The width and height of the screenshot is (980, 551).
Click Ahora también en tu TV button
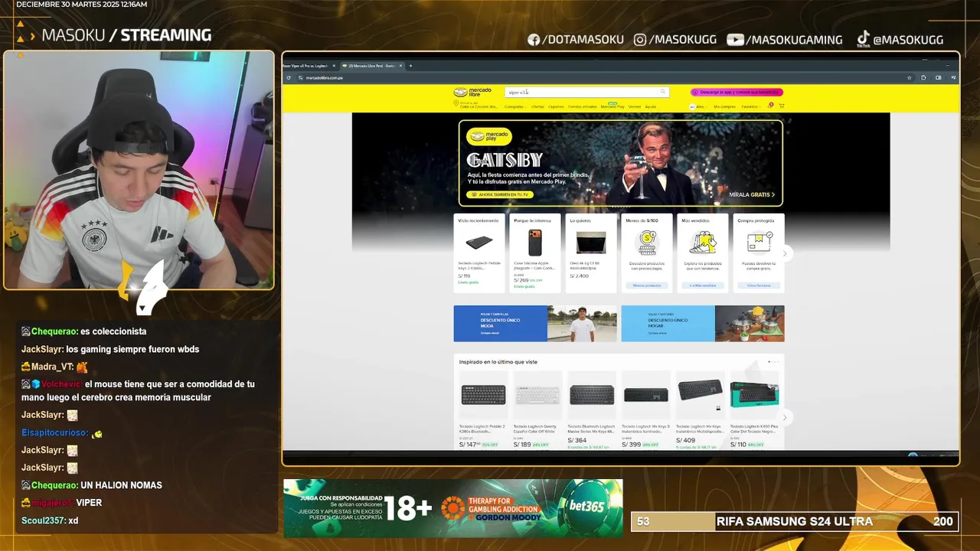499,194
